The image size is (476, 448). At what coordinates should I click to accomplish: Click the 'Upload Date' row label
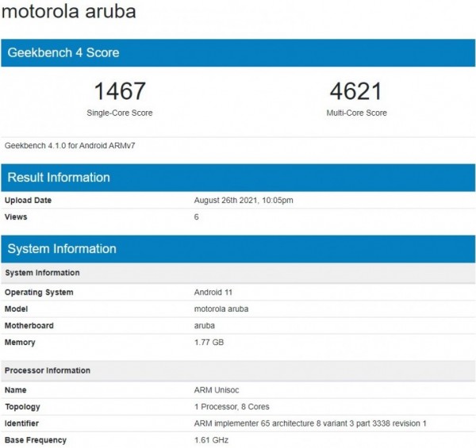click(x=28, y=200)
